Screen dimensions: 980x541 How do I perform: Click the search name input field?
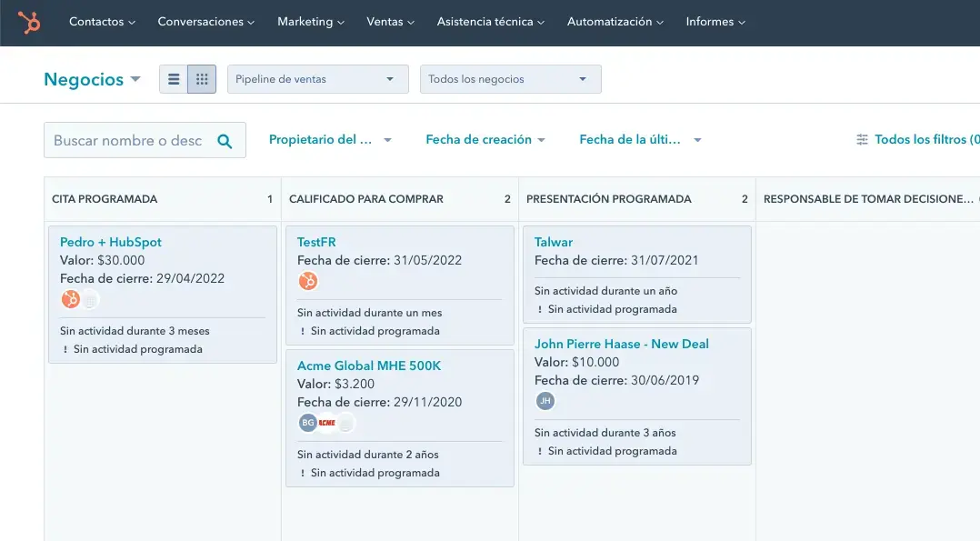point(127,140)
